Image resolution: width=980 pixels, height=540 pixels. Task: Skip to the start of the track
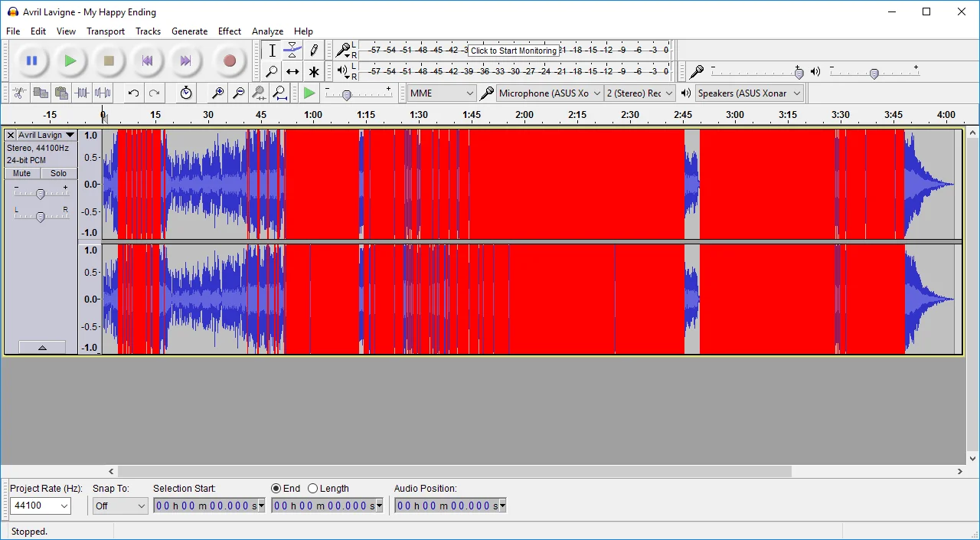(147, 61)
